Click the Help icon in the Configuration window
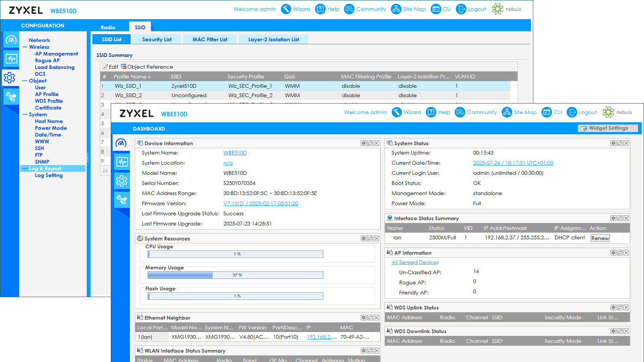 tap(320, 9)
